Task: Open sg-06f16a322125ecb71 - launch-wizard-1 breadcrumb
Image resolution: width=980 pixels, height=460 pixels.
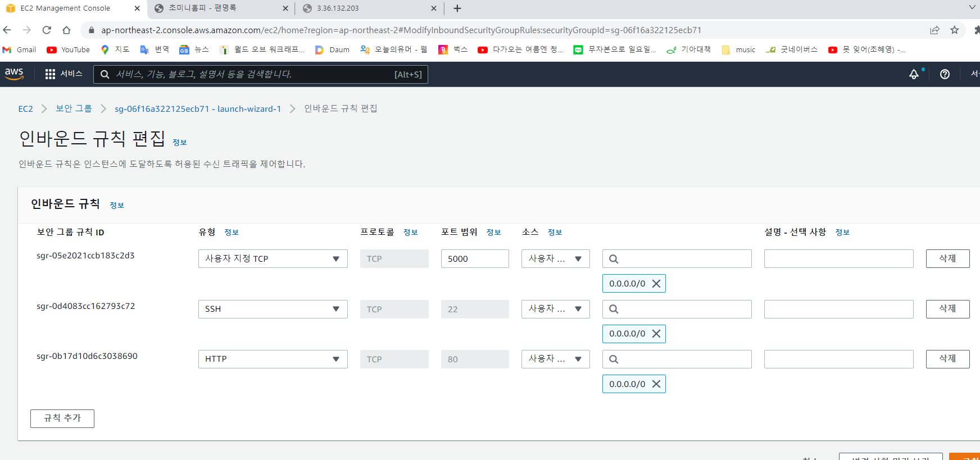Action: [198, 108]
